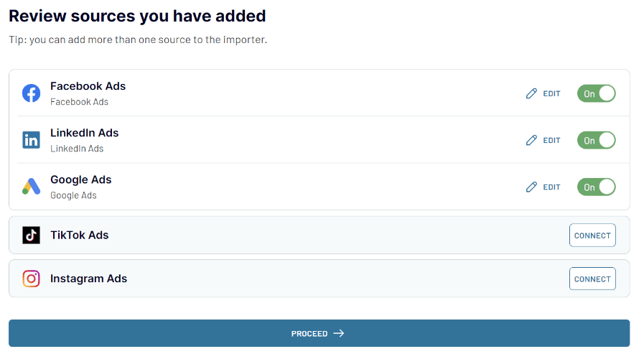644x359 pixels.
Task: Turn off the Facebook Ads toggle
Action: 596,93
